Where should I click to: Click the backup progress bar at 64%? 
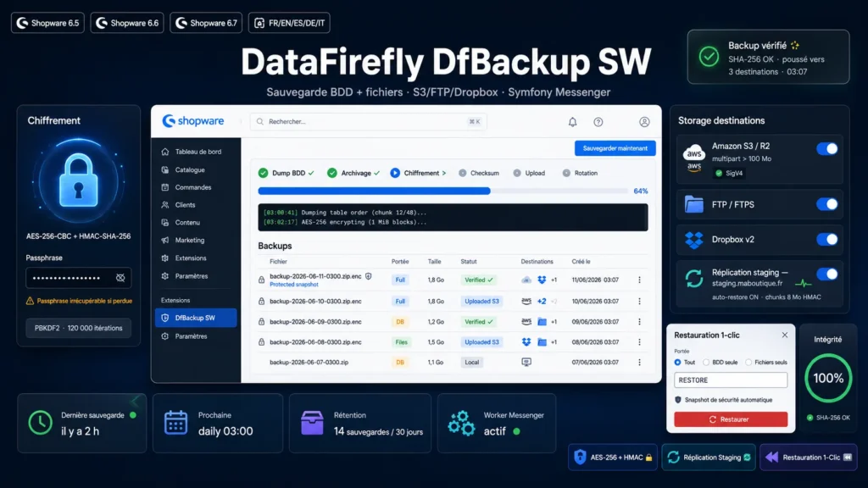442,191
